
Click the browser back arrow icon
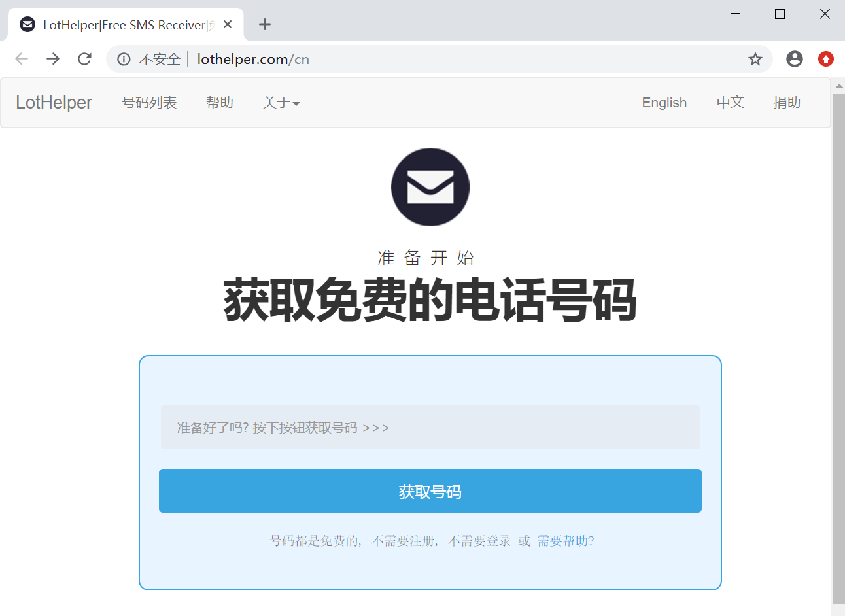(x=22, y=59)
